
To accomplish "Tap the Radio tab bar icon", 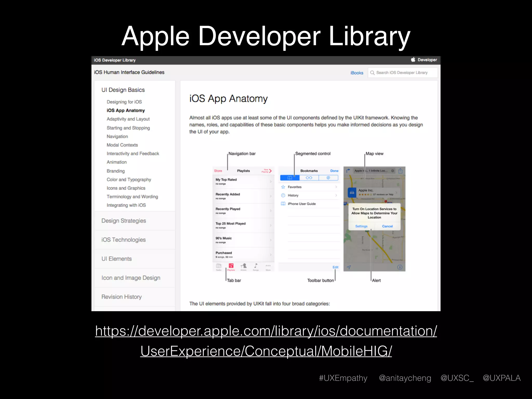I will (x=219, y=266).
